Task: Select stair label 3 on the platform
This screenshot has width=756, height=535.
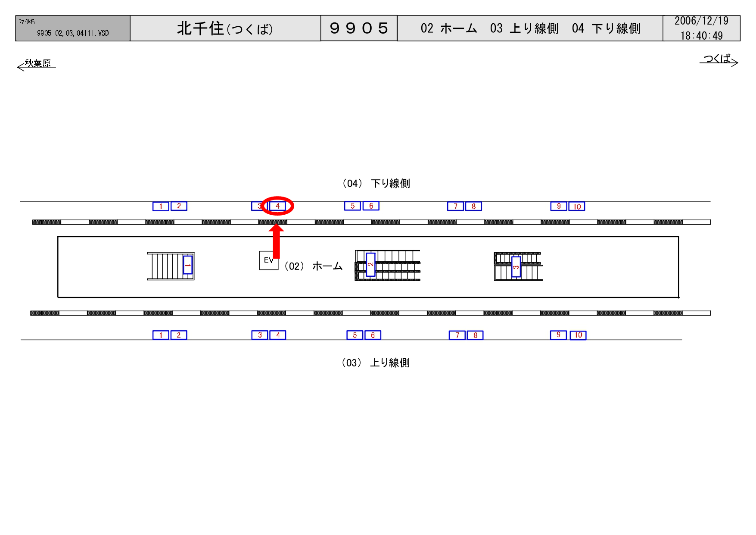Action: click(x=516, y=267)
